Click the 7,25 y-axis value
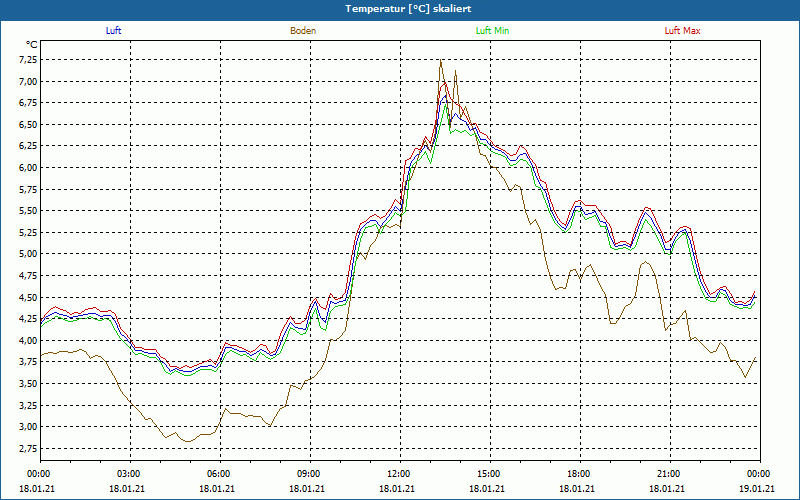800x500 pixels. (x=28, y=60)
